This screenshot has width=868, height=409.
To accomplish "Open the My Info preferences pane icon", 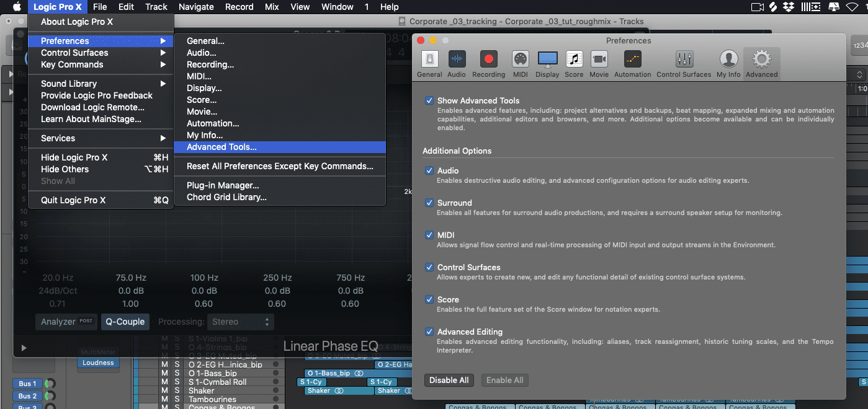I will pyautogui.click(x=728, y=59).
